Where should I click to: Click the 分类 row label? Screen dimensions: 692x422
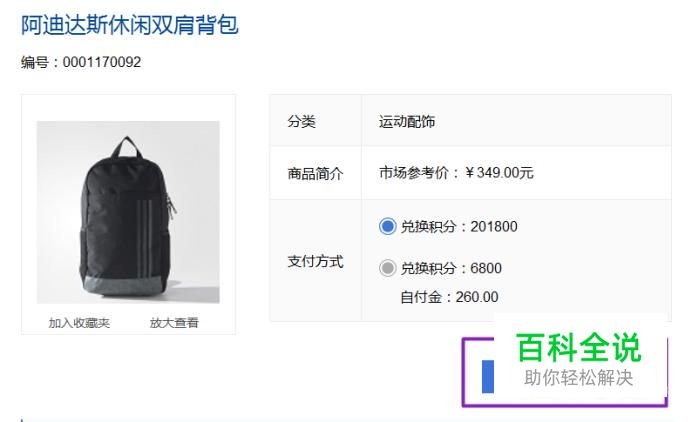(x=301, y=121)
